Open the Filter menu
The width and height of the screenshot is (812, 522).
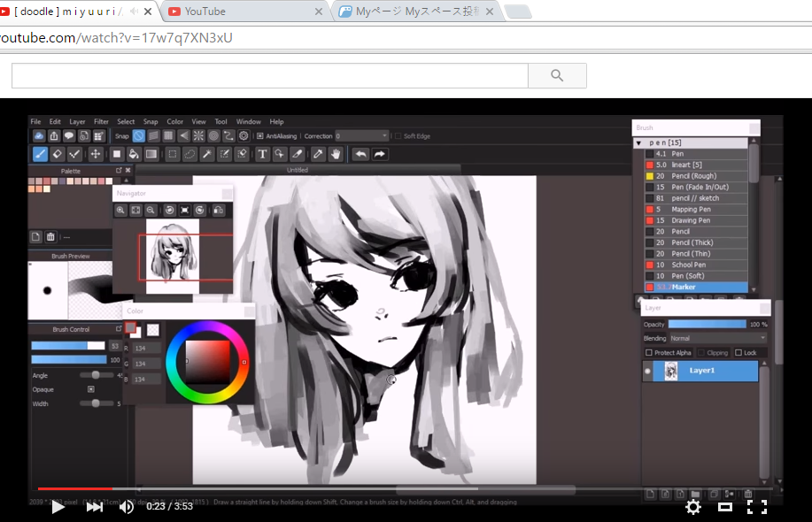(x=101, y=121)
